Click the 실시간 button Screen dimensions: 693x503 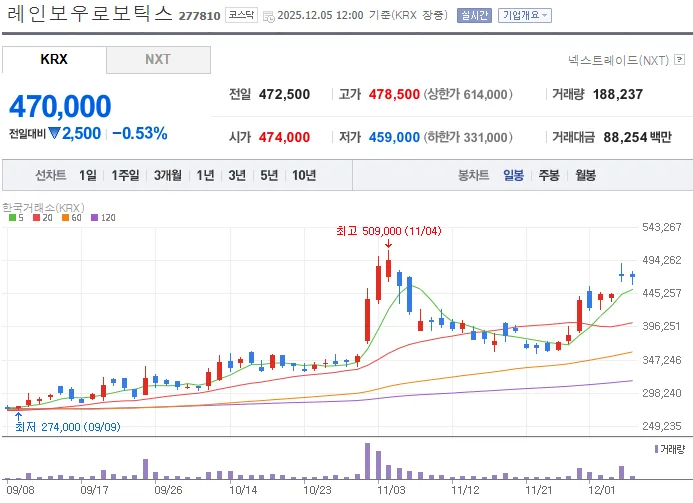point(474,15)
